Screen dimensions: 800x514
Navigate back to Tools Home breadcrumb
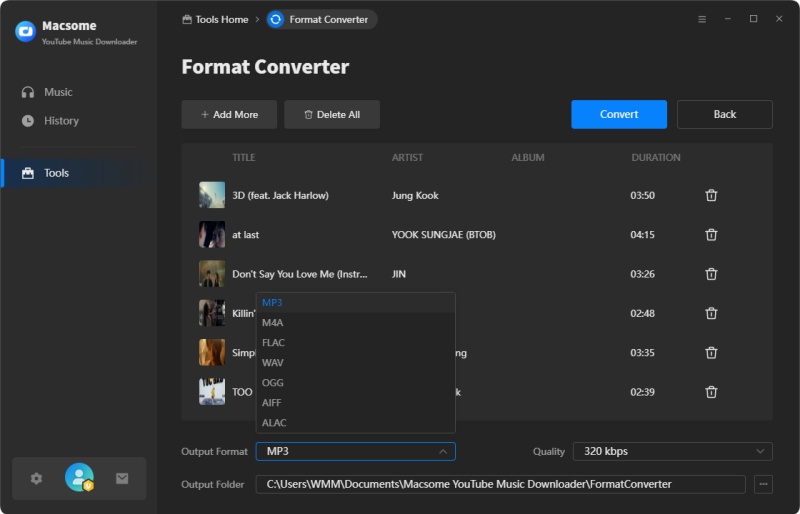tap(215, 19)
